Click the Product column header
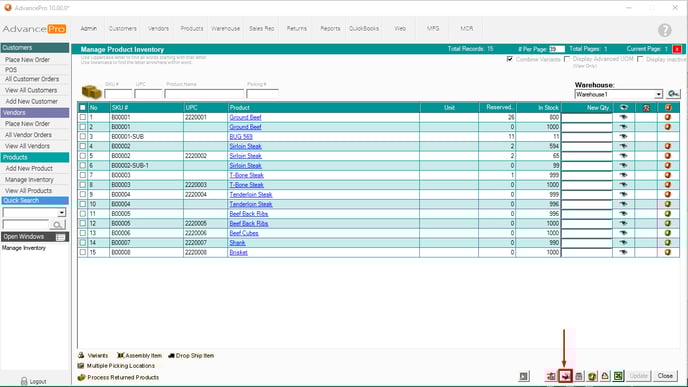688x387 pixels. 240,108
